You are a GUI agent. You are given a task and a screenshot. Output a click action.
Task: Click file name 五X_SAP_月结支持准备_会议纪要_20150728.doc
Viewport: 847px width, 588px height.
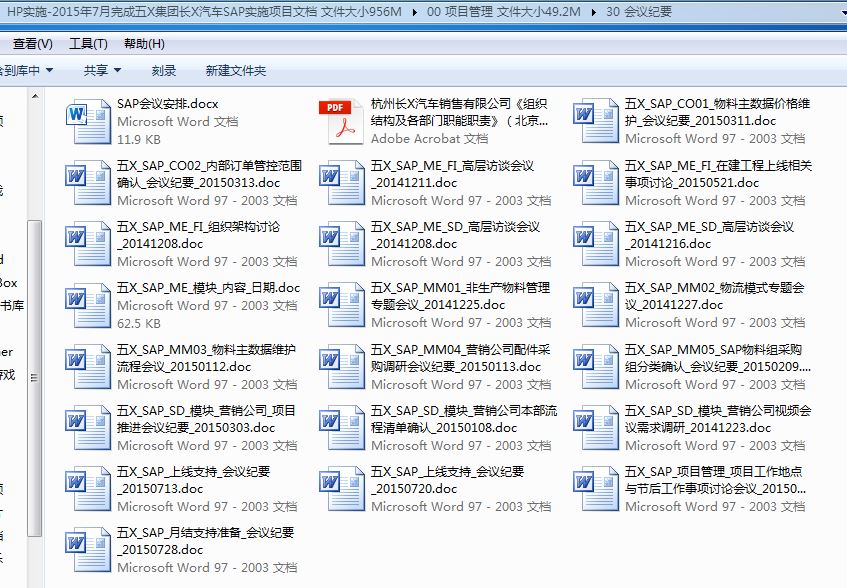[x=205, y=541]
